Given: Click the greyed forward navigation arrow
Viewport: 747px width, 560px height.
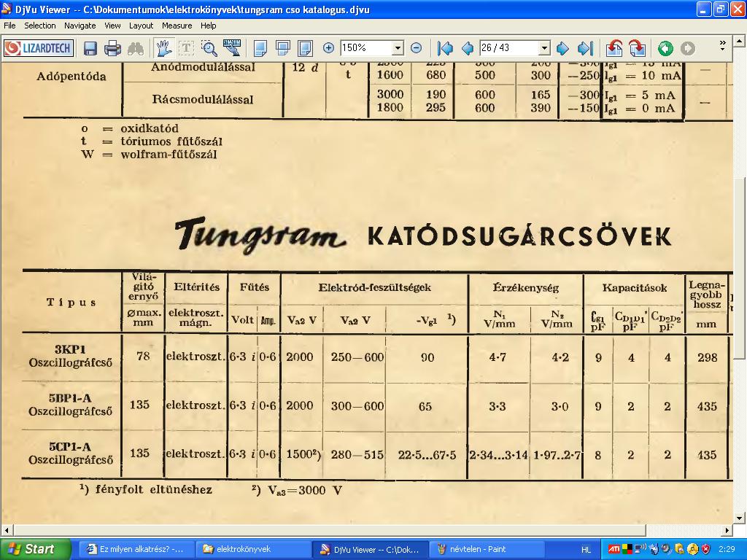Looking at the screenshot, I should [x=687, y=48].
